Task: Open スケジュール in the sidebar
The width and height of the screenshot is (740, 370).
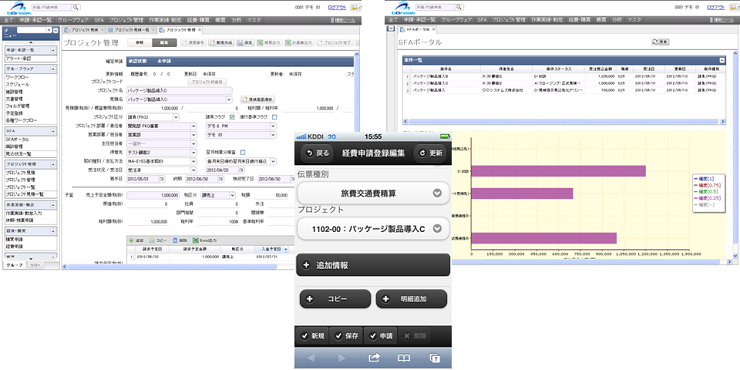Action: (x=17, y=84)
